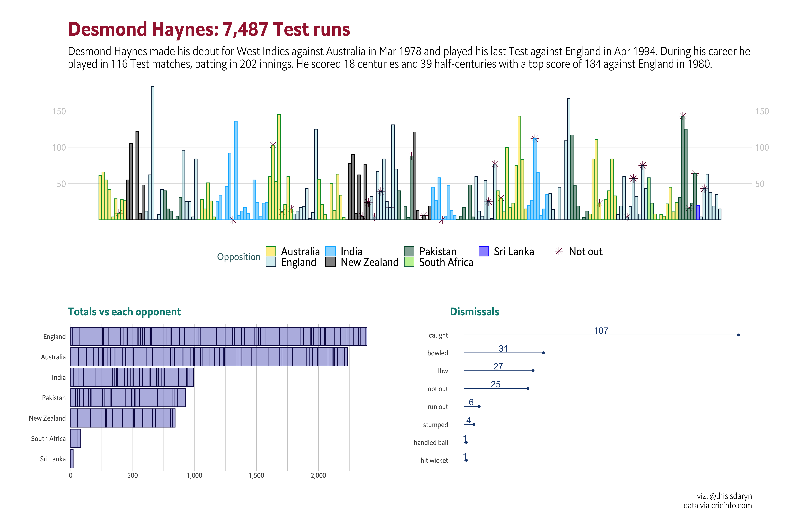Click the Sri Lanka totals bar
The image size is (798, 532).
(72, 459)
